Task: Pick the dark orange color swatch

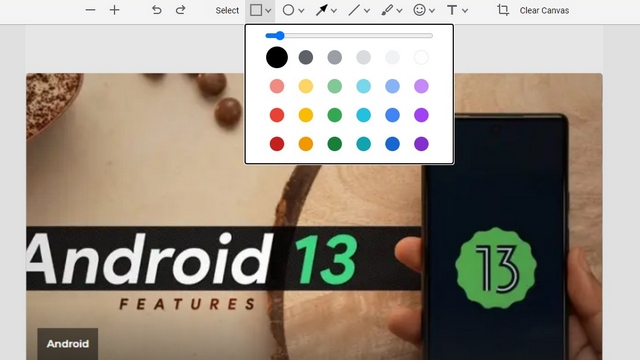Action: [306, 144]
